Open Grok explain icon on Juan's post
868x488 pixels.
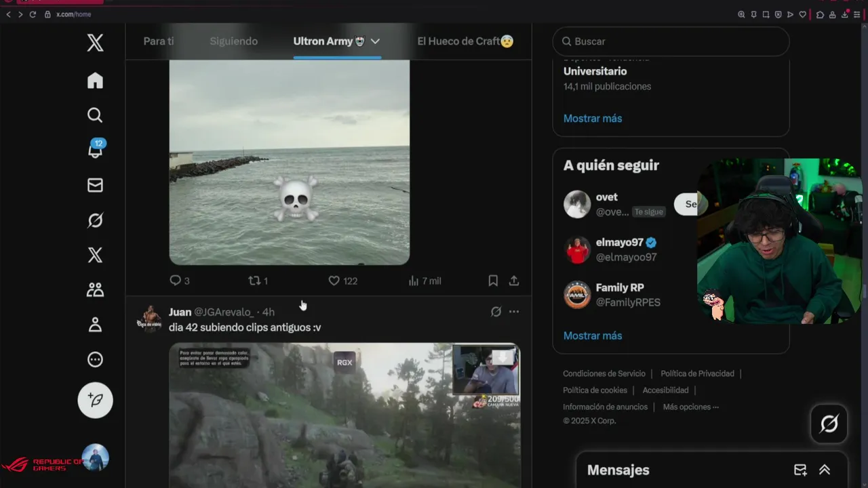[496, 312]
